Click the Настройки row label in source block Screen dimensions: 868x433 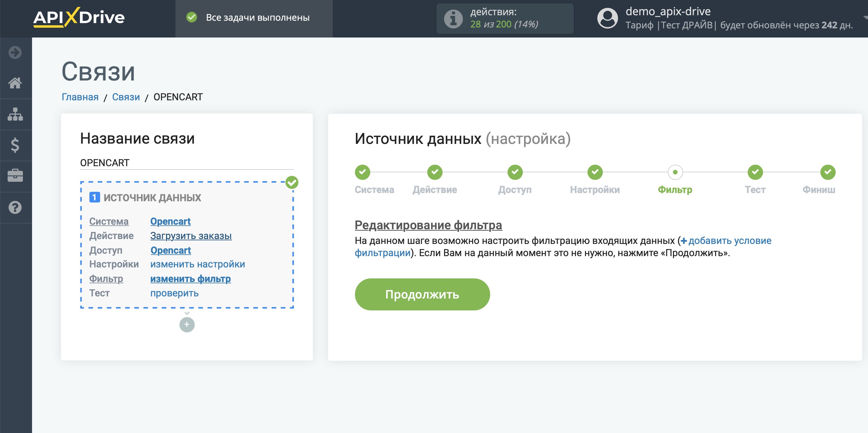point(114,264)
